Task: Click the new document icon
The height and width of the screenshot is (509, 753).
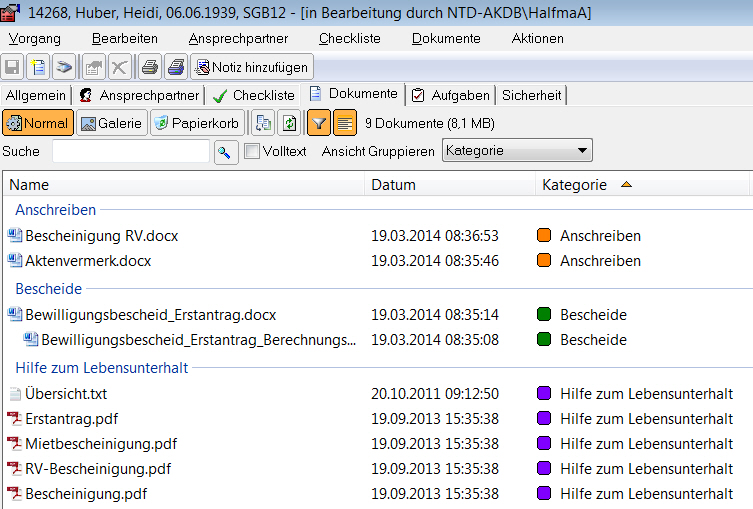Action: tap(38, 67)
